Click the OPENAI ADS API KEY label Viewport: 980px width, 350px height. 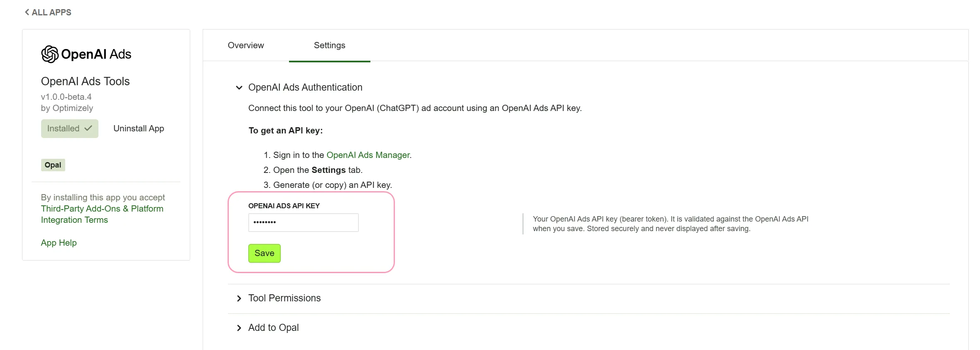[x=284, y=206]
